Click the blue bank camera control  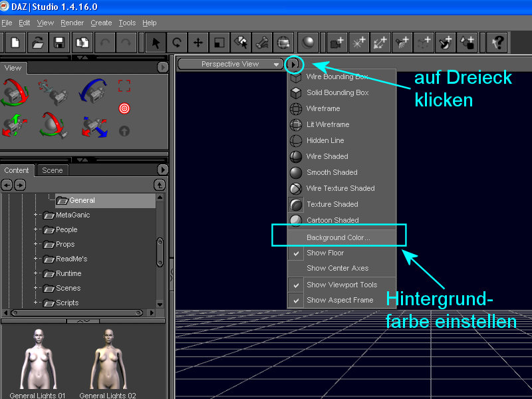pos(93,90)
